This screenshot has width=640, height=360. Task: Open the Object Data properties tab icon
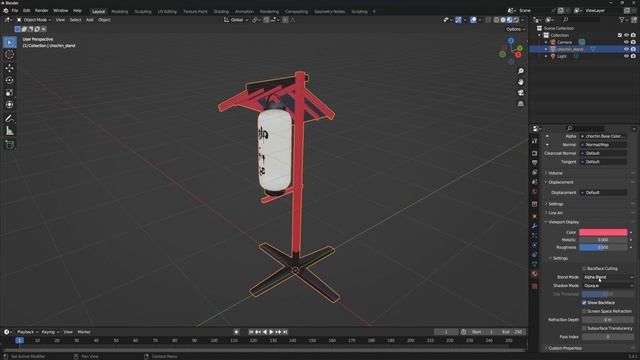pyautogui.click(x=535, y=264)
